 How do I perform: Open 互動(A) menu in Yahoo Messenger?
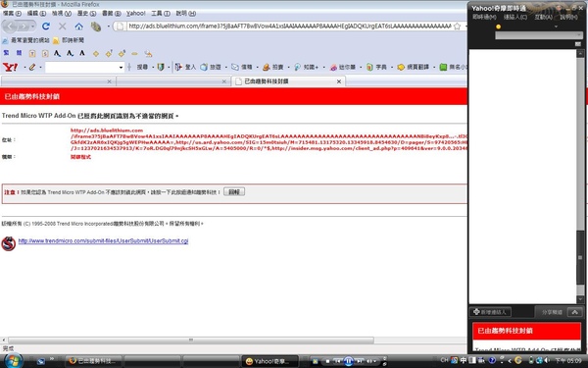pyautogui.click(x=543, y=17)
